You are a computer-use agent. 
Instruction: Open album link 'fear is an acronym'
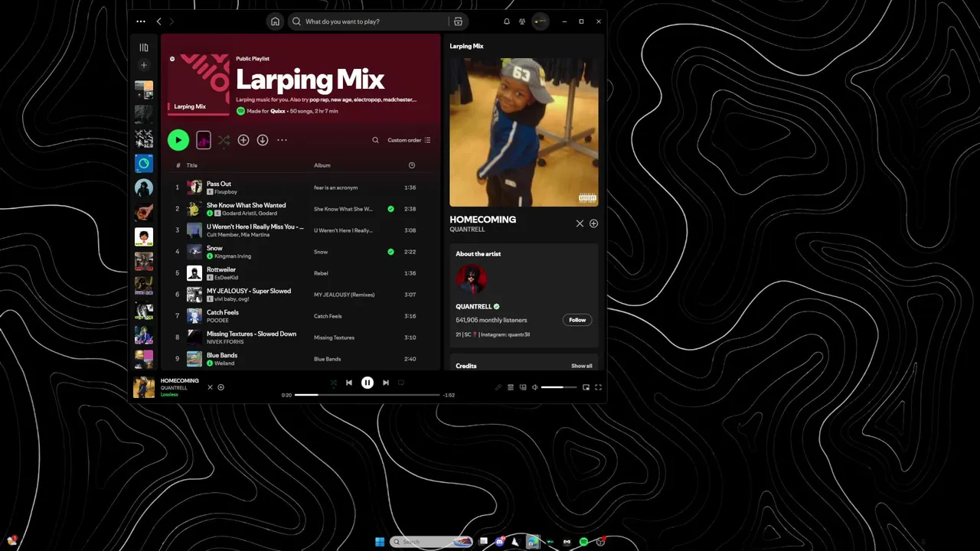335,187
